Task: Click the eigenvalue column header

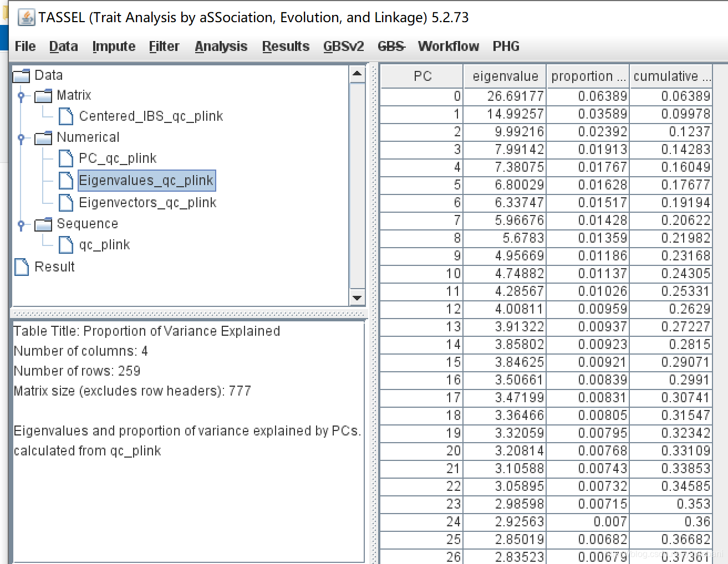Action: tap(505, 76)
